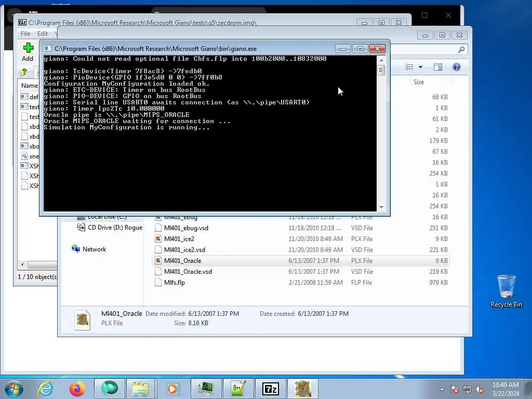Open the File menu in 7-Zip
This screenshot has width=532, height=399.
25,34
